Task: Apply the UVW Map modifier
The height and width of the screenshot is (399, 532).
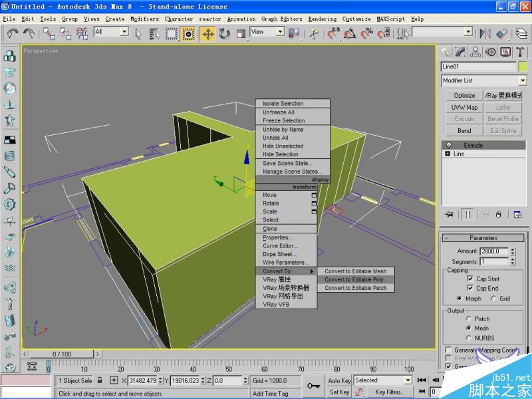Action: point(464,107)
